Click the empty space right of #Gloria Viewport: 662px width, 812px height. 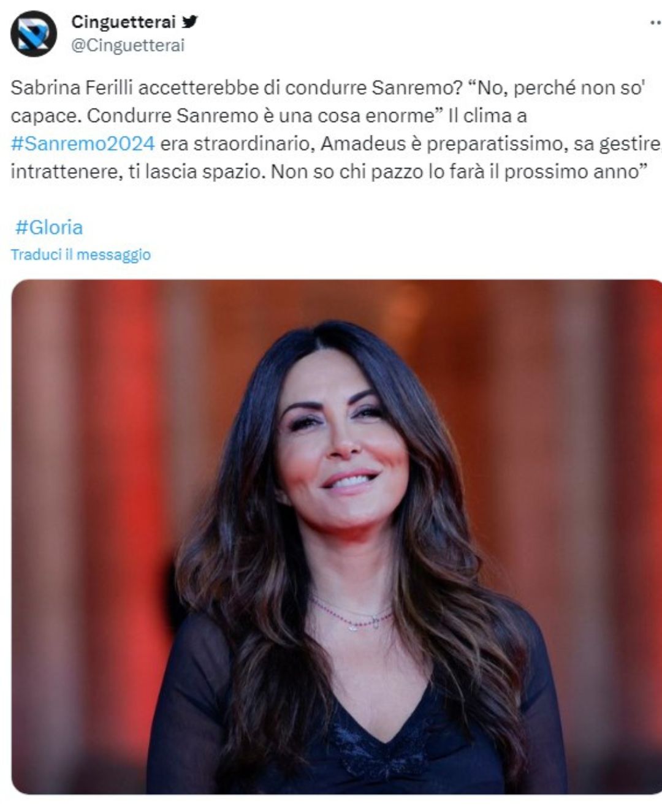click(x=368, y=227)
